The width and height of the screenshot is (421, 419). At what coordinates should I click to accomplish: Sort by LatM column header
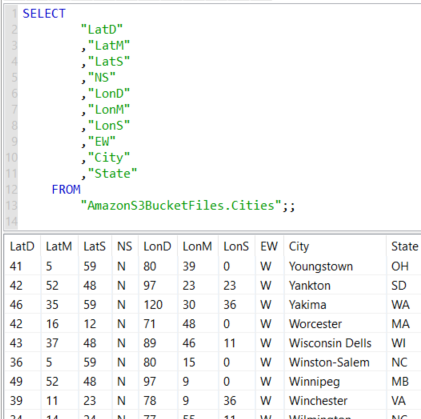coord(59,247)
